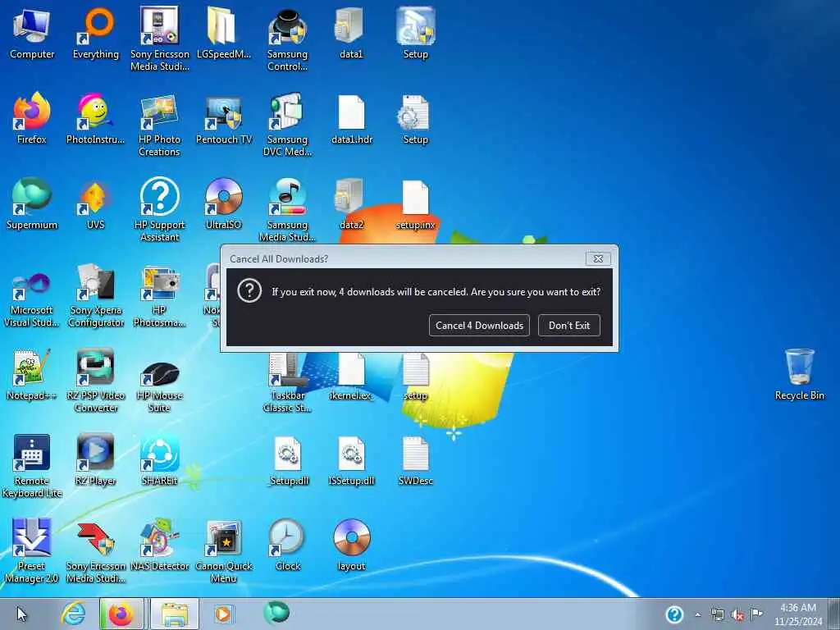Select the setup.inx file
Viewport: 840px width, 630px height.
point(415,203)
